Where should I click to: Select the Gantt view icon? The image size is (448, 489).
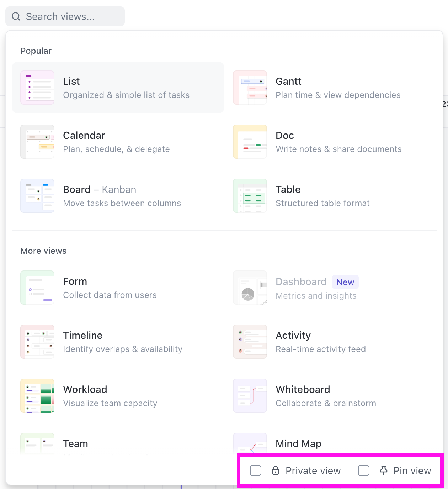click(x=250, y=88)
